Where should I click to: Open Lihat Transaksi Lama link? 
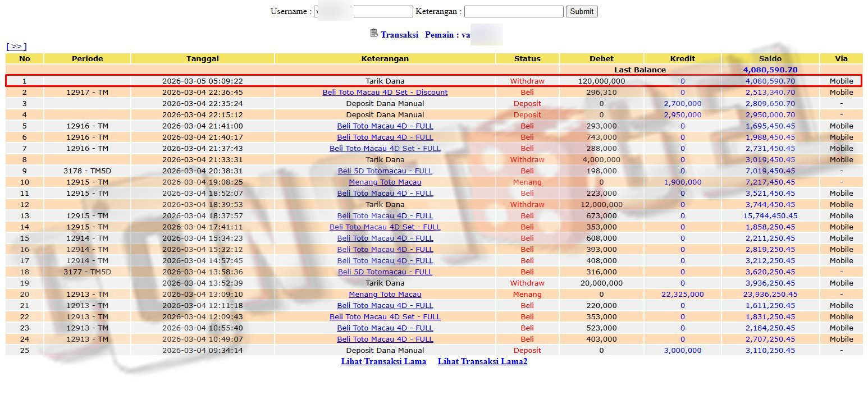pyautogui.click(x=383, y=361)
